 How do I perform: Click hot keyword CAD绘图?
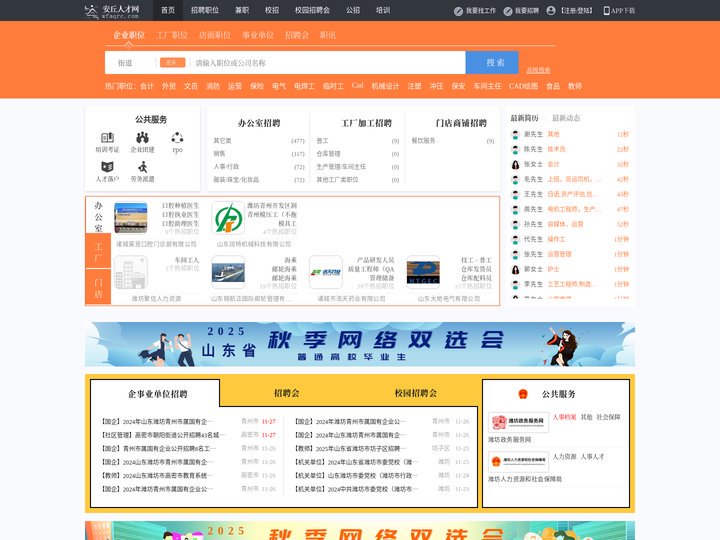523,86
